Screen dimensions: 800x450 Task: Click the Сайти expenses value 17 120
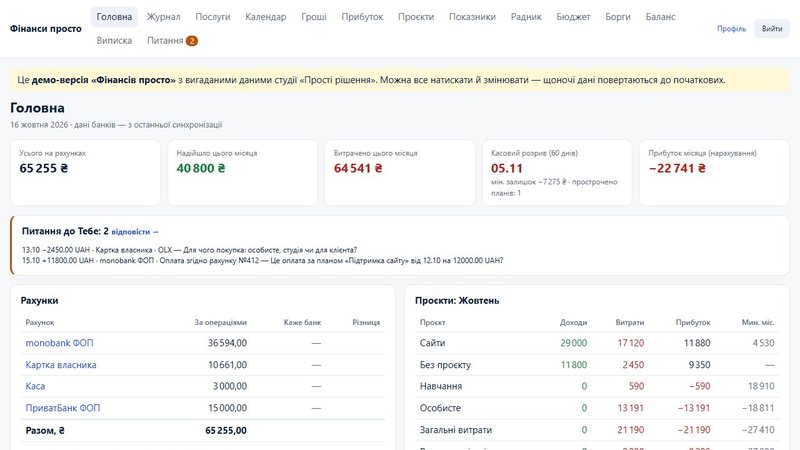631,343
